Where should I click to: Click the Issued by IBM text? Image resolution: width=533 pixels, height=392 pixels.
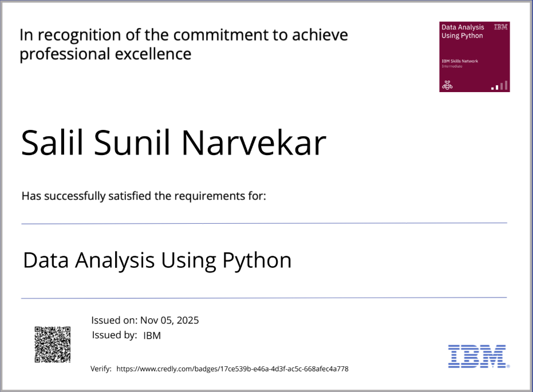(126, 335)
